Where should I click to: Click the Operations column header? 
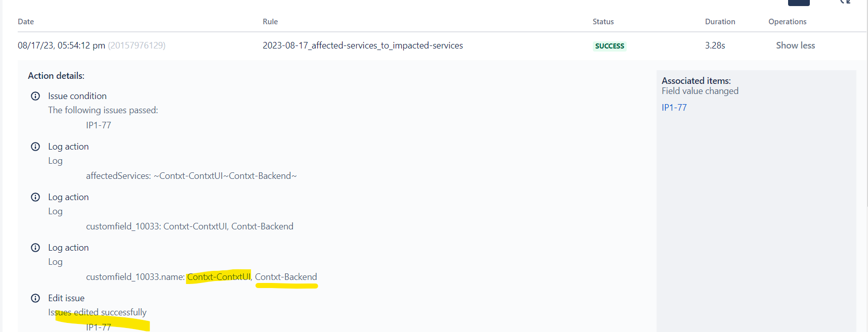[x=787, y=22]
